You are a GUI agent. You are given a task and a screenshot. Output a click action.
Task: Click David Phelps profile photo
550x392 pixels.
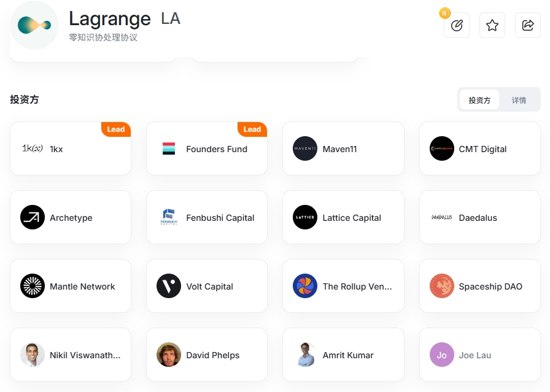(169, 355)
